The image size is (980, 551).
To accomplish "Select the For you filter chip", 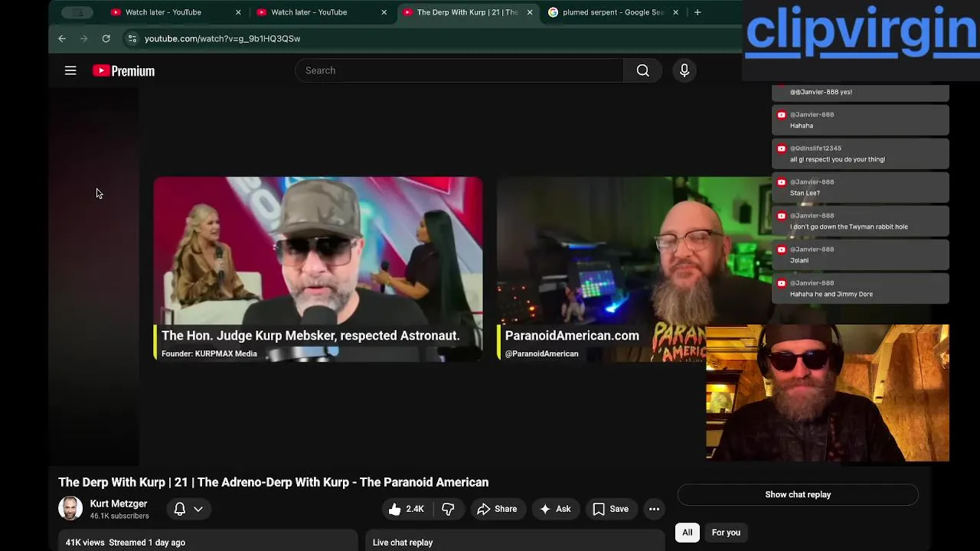I will 726,533.
